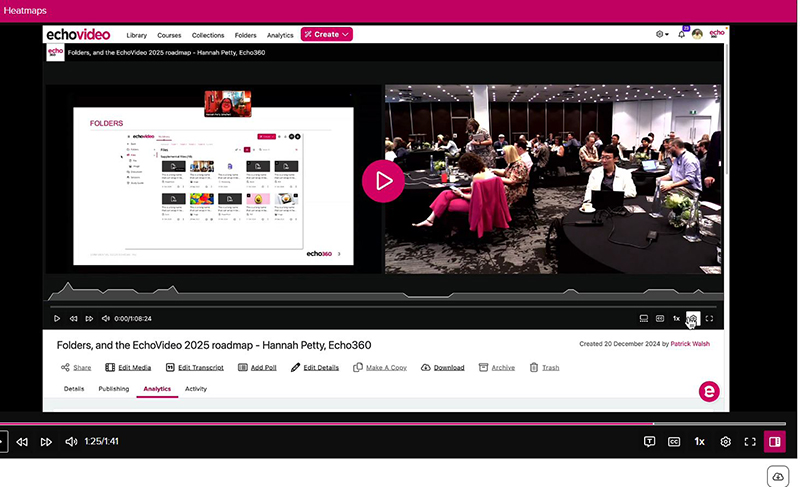The image size is (800, 487).
Task: Open the Collections menu item
Action: (x=208, y=35)
